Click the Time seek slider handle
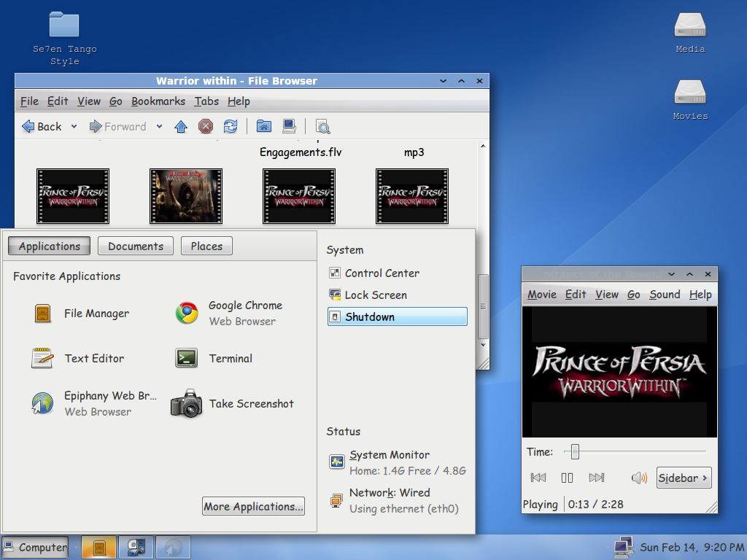 575,451
